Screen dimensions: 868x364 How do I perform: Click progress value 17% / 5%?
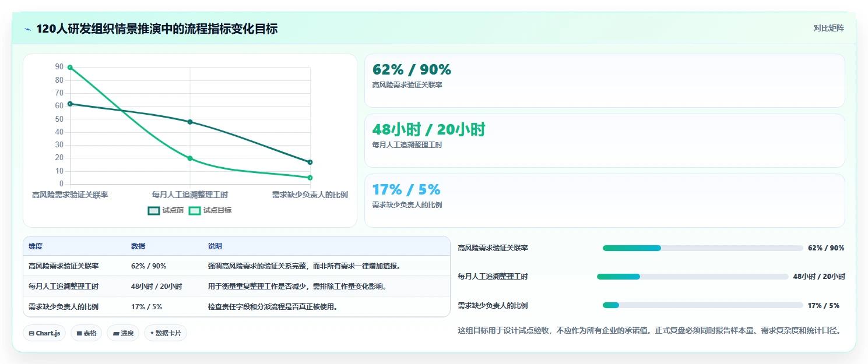824,305
